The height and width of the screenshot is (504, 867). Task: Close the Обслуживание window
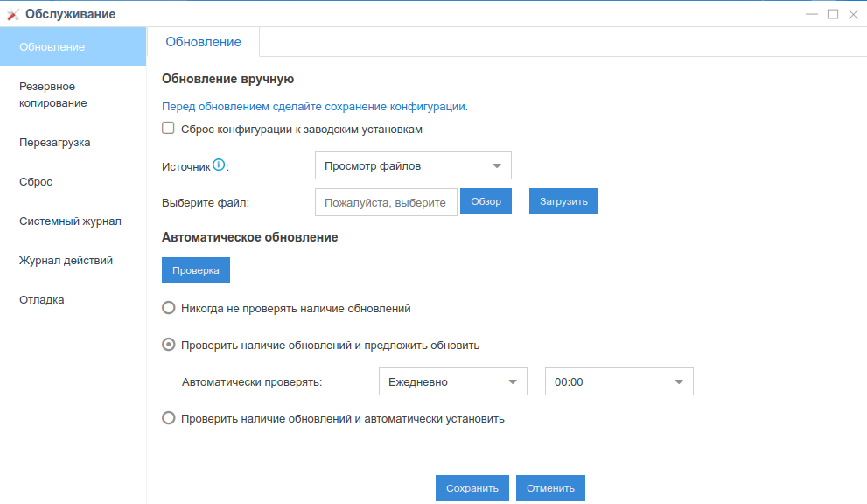(x=853, y=14)
